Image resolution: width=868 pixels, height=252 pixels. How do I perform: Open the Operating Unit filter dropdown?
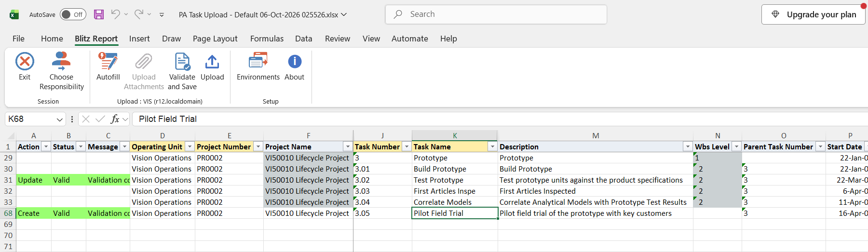pyautogui.click(x=190, y=146)
